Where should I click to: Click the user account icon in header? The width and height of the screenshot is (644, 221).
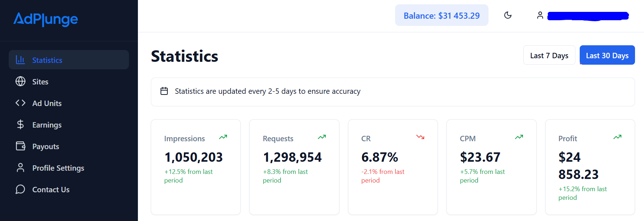(540, 15)
